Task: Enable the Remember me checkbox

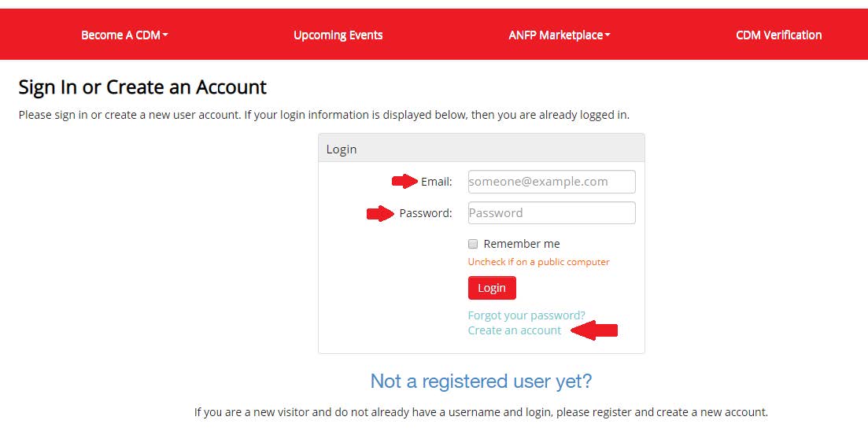Action: pyautogui.click(x=473, y=244)
